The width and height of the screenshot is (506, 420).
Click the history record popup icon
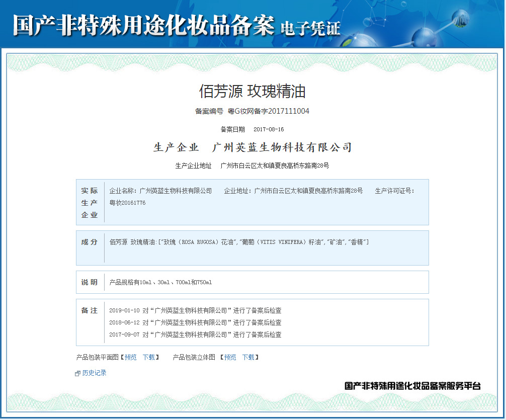(77, 374)
